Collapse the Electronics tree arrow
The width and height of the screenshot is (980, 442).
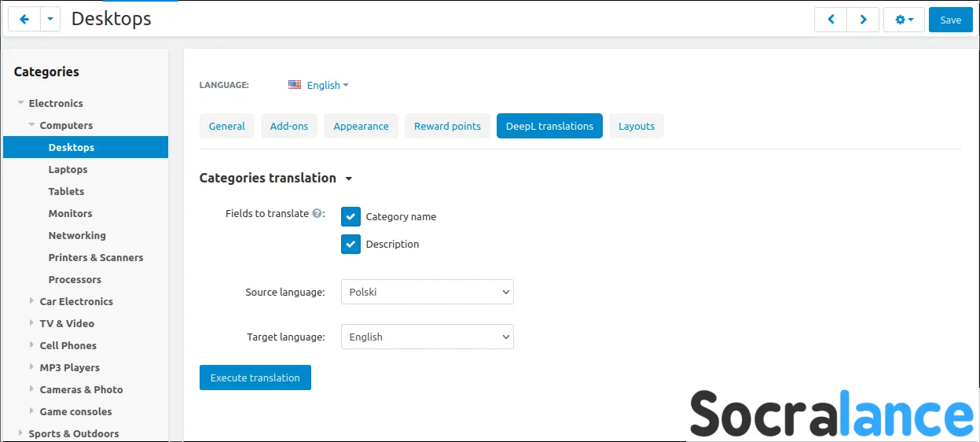click(20, 103)
